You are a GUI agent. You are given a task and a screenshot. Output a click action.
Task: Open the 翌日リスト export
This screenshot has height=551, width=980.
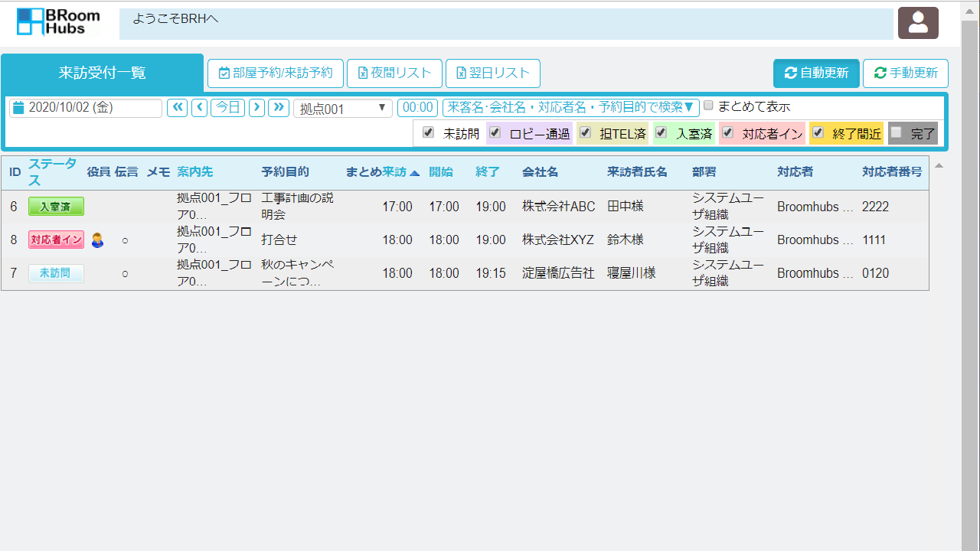493,73
